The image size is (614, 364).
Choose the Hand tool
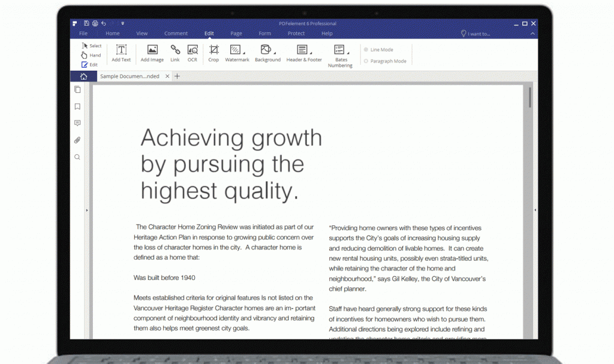click(91, 55)
